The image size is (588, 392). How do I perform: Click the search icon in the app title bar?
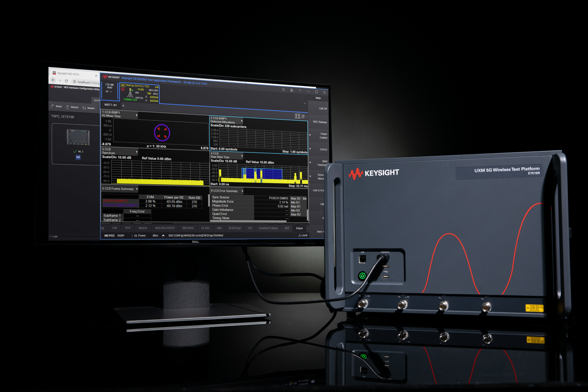(283, 89)
